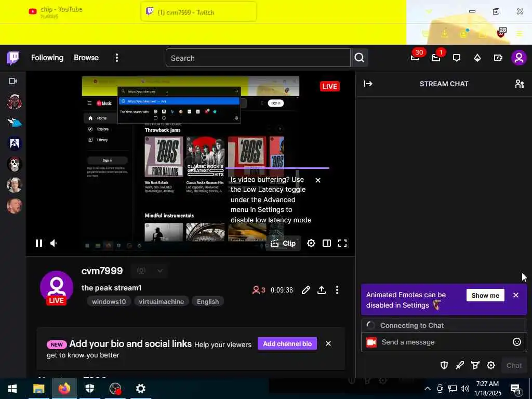Open the taskbar volume speaker
Viewport: 532px width, 399px height.
[465, 389]
